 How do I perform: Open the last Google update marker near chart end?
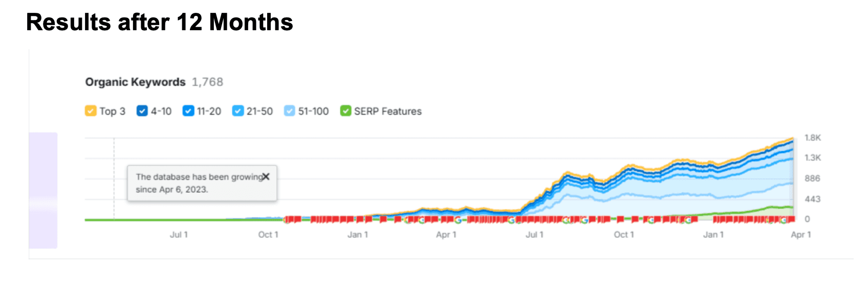(783, 220)
